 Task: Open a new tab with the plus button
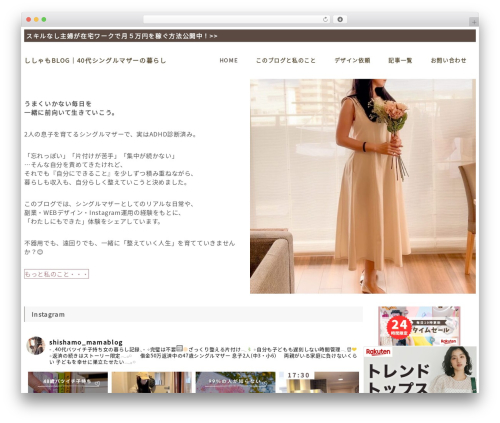(x=474, y=22)
